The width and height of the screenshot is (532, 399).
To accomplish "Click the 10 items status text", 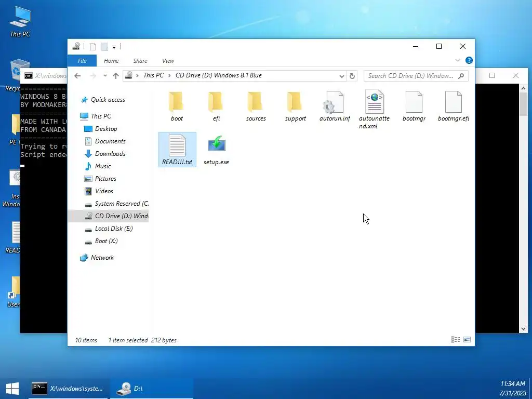I will (x=86, y=340).
